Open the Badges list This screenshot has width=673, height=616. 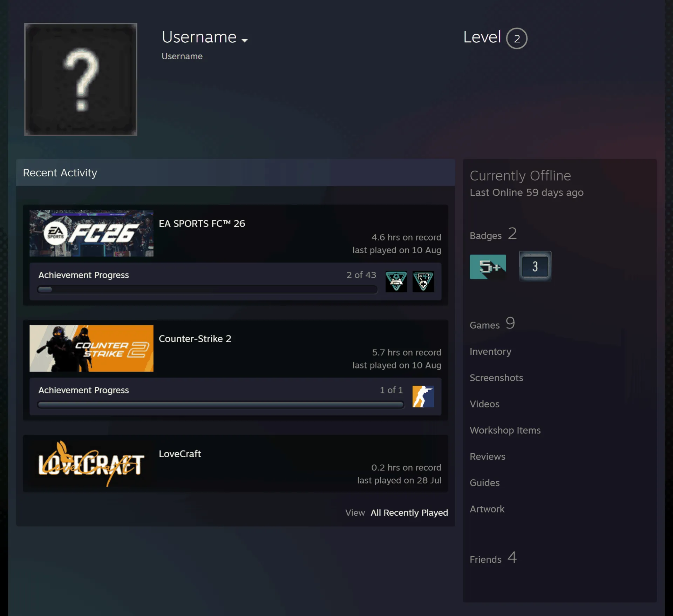pyautogui.click(x=493, y=234)
